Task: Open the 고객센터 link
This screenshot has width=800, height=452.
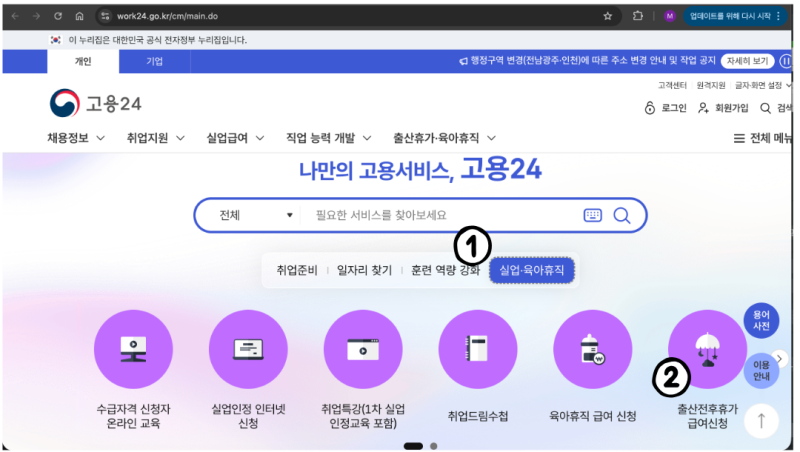Action: [672, 85]
